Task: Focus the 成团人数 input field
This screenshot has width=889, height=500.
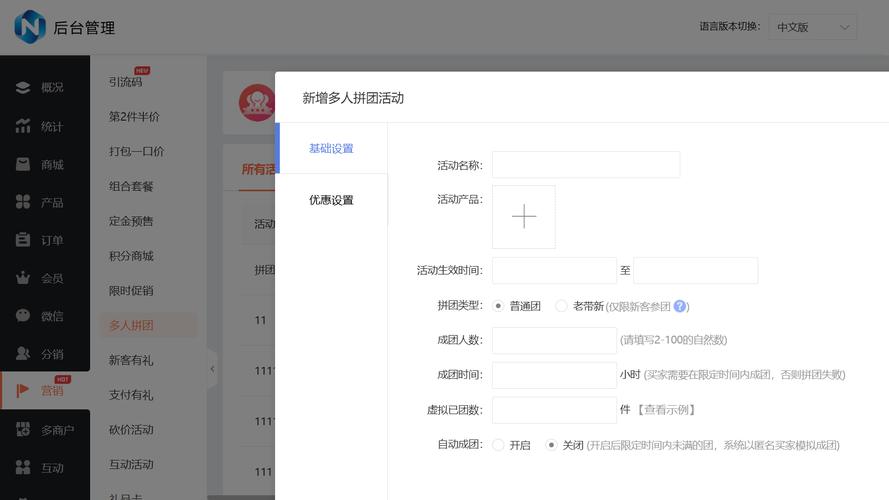Action: click(x=554, y=340)
